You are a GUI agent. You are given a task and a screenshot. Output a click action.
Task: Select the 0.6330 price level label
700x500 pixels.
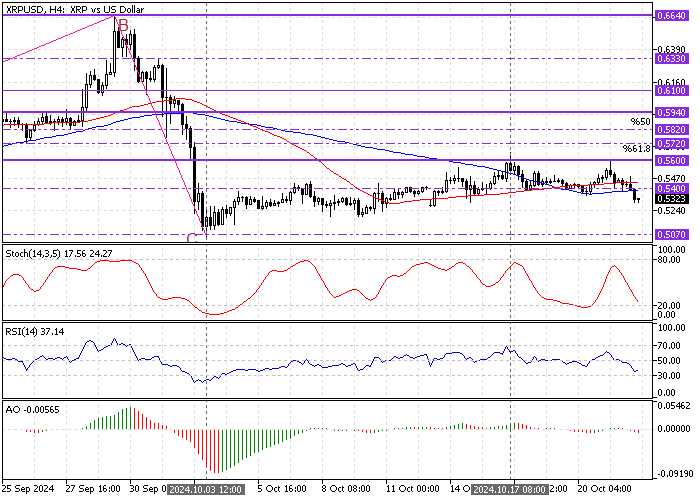[671, 58]
